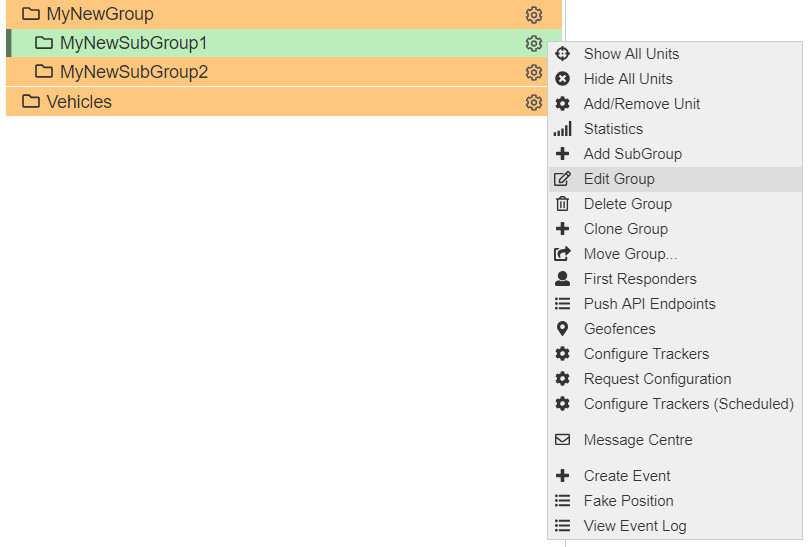
Task: Click the gear icon in Vehicles row
Action: pyautogui.click(x=534, y=102)
